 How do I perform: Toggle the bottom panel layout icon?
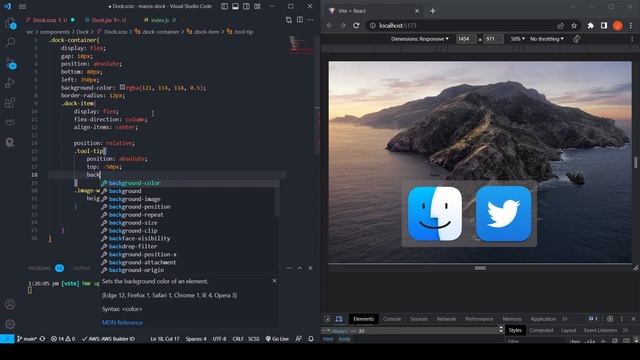coord(236,6)
